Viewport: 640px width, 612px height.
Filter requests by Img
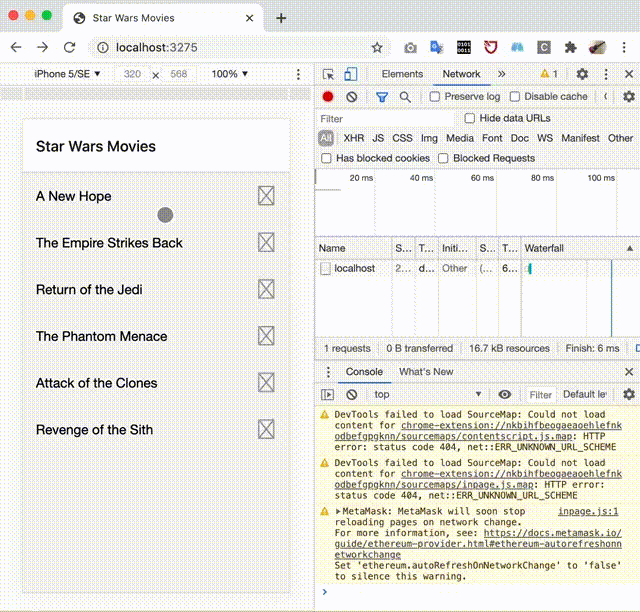[429, 138]
